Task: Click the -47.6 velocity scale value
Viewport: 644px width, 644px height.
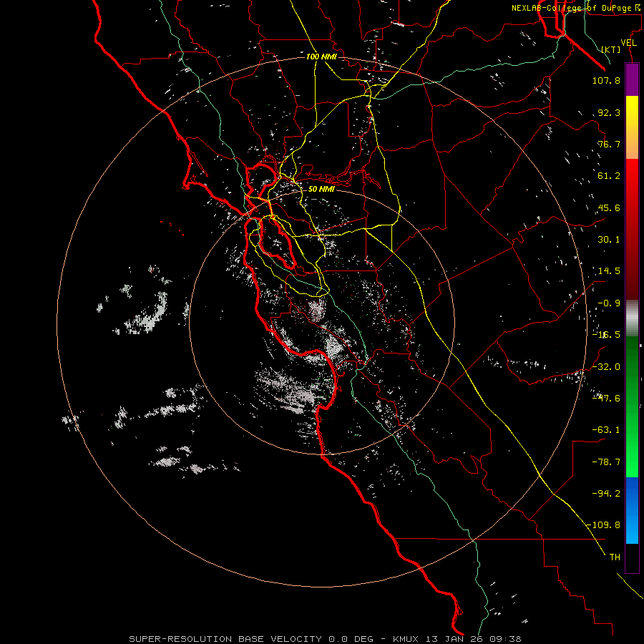Action: tap(606, 398)
